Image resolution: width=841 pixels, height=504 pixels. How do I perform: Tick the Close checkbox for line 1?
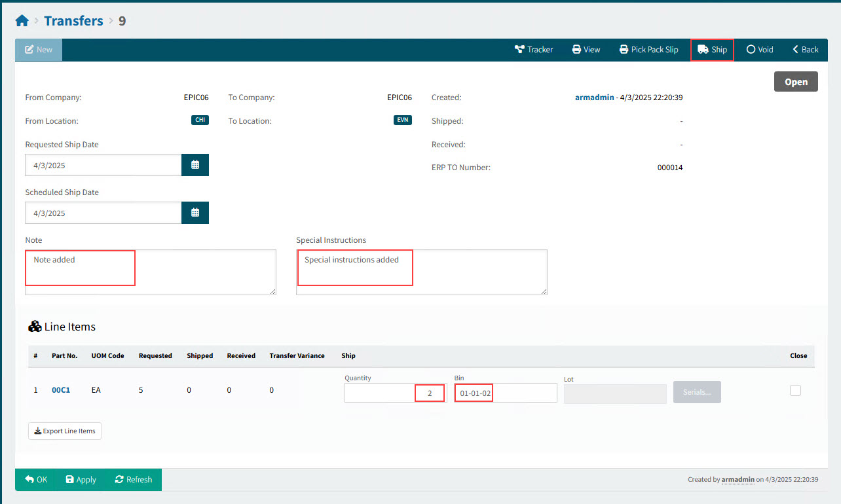pos(795,391)
